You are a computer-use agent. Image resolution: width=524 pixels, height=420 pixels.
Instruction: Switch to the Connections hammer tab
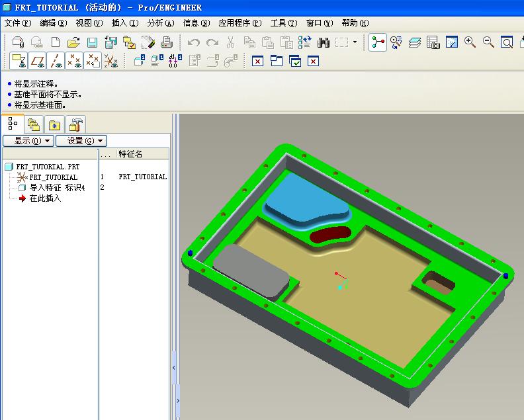(75, 124)
